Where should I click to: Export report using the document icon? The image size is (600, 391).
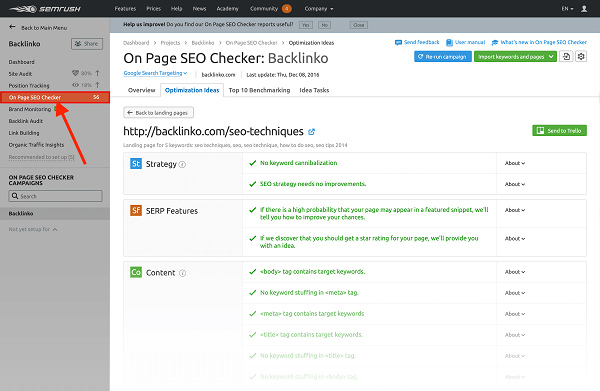(x=566, y=57)
